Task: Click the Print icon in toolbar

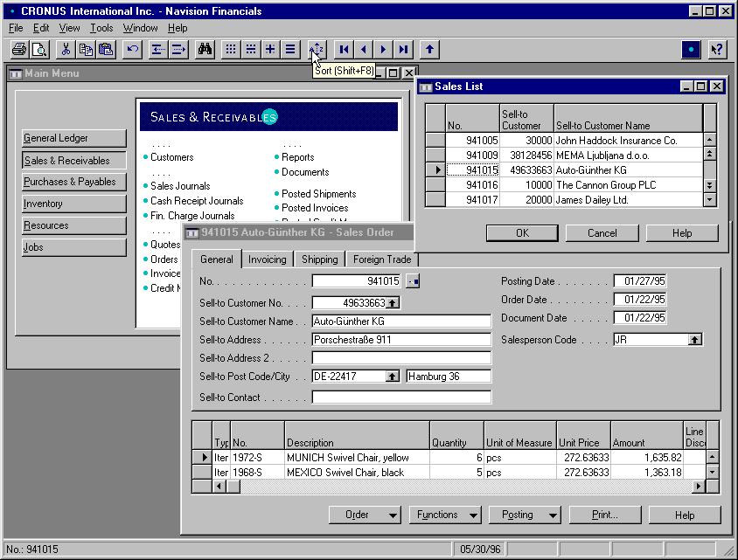Action: 19,50
